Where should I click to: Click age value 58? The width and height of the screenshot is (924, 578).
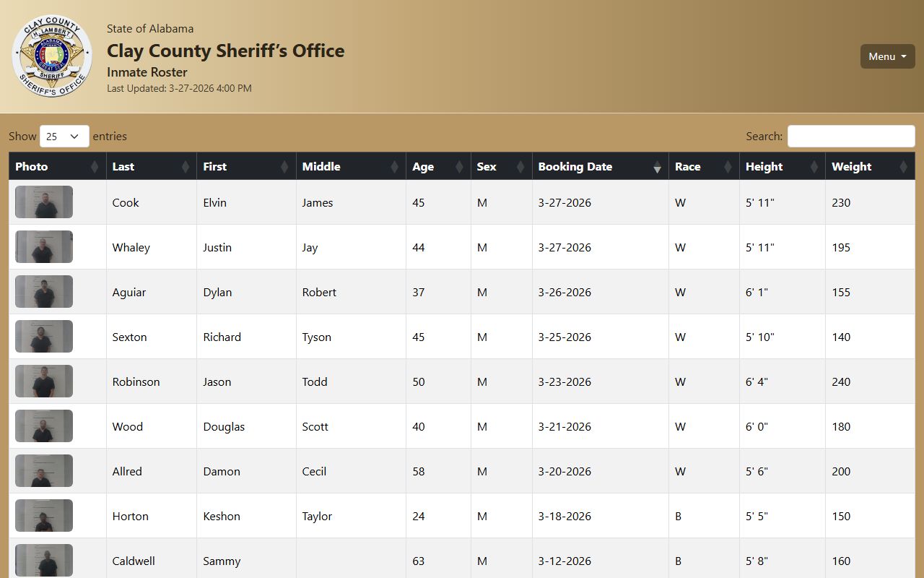click(x=419, y=472)
